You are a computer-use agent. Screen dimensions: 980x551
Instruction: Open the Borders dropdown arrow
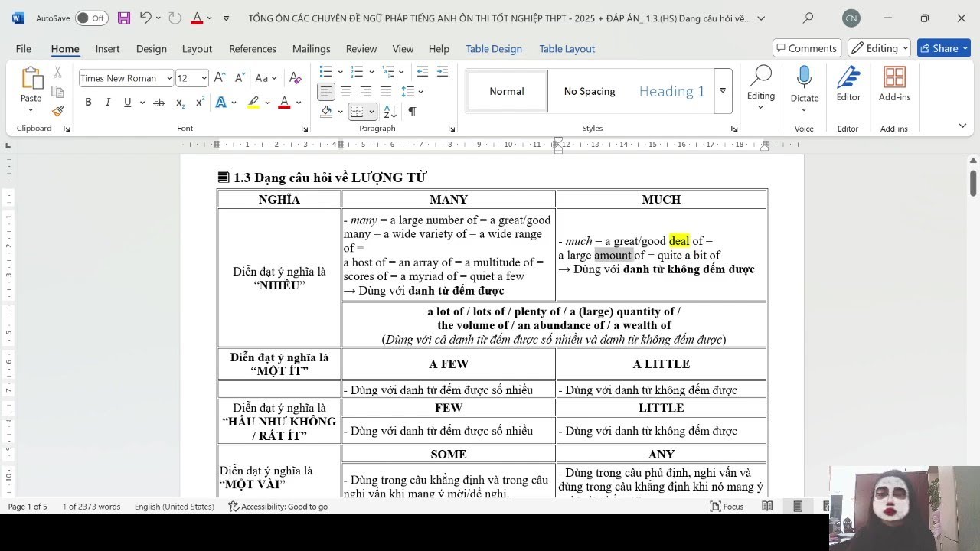pos(371,112)
